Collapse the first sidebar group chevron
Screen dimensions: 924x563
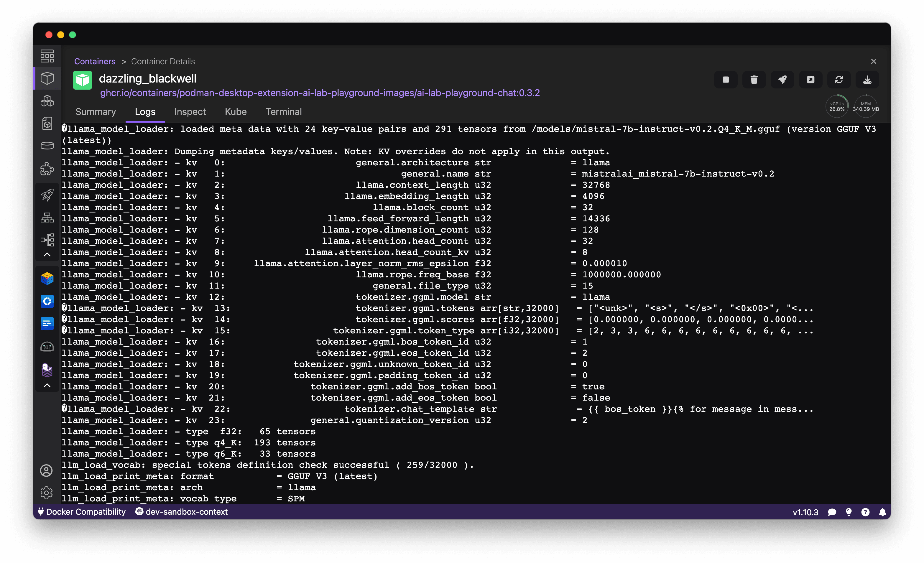tap(47, 255)
